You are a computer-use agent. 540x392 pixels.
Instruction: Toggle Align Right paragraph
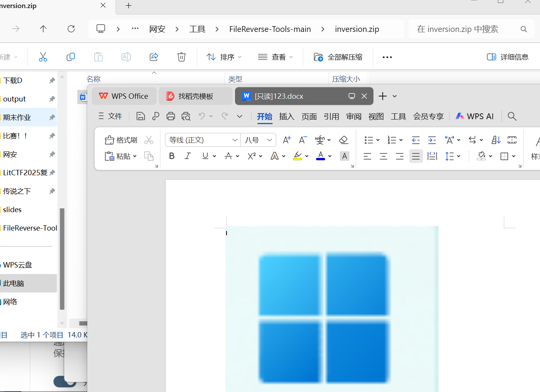pyautogui.click(x=400, y=156)
